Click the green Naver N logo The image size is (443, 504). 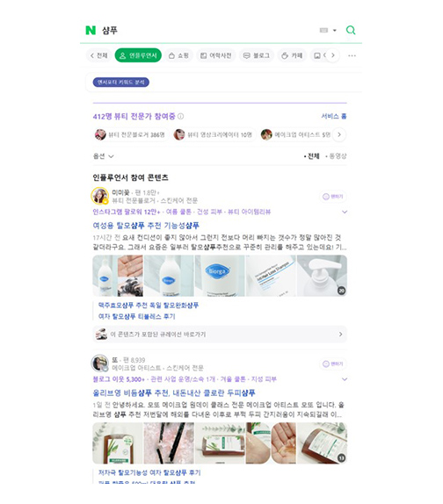click(x=91, y=31)
